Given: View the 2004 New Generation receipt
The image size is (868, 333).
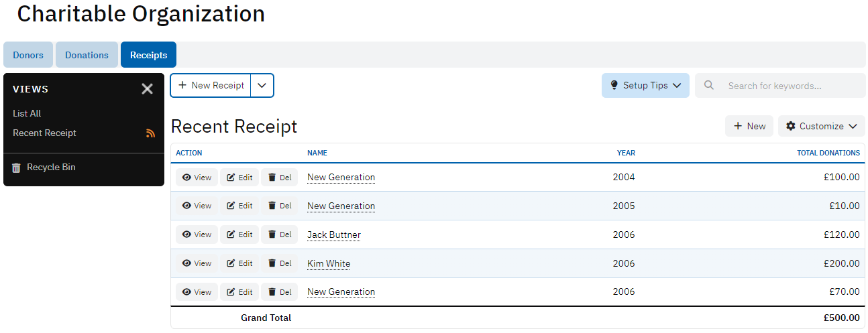Looking at the screenshot, I should 197,178.
